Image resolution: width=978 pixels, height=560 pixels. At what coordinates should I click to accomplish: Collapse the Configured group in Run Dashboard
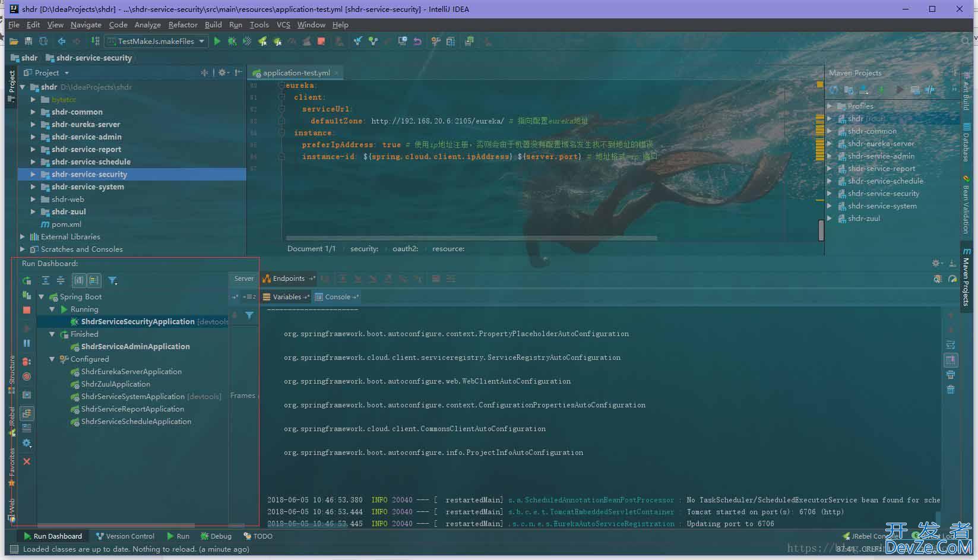(52, 359)
